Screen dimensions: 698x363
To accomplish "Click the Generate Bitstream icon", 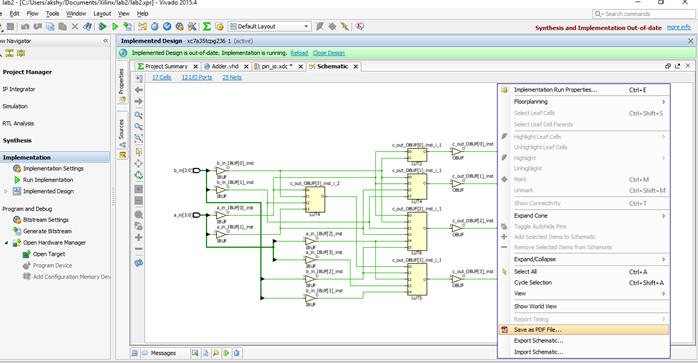I will (x=17, y=231).
